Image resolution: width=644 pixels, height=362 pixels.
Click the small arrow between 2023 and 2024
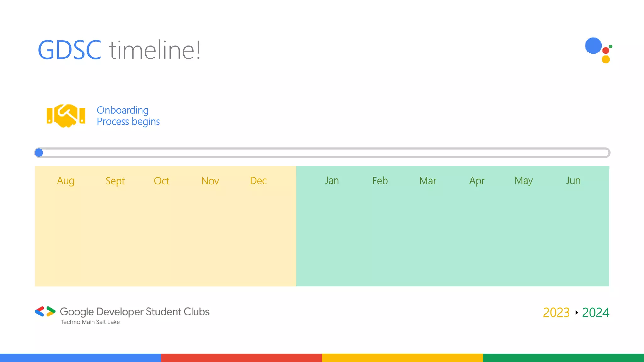[x=577, y=313]
